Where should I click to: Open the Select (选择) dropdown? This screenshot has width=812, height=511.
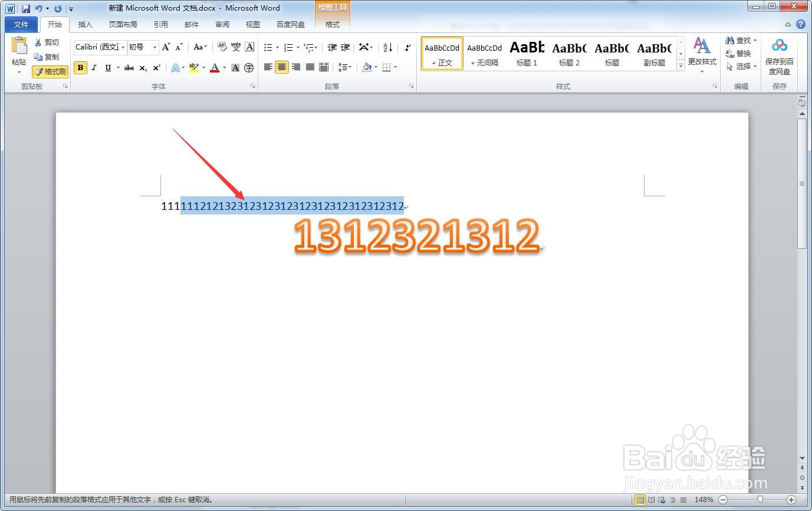(741, 67)
